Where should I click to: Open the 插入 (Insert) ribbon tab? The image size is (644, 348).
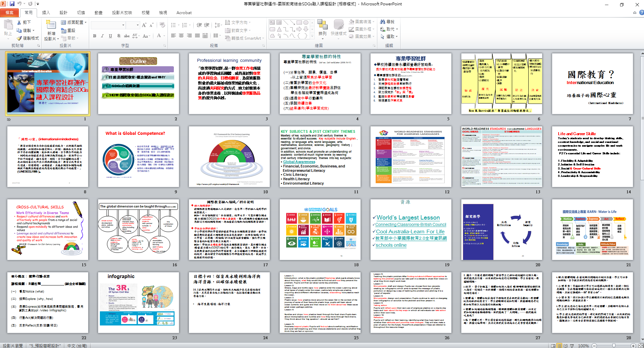(46, 13)
